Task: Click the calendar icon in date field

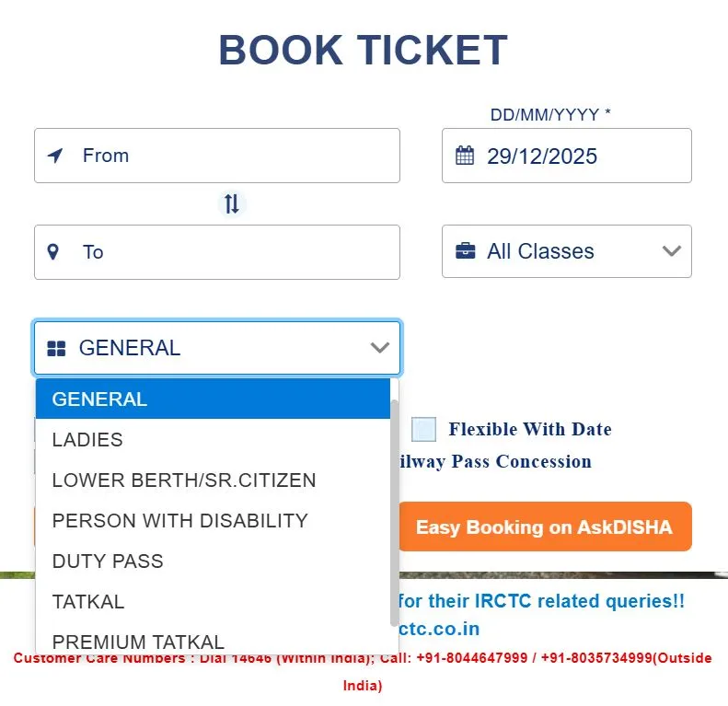Action: [465, 156]
